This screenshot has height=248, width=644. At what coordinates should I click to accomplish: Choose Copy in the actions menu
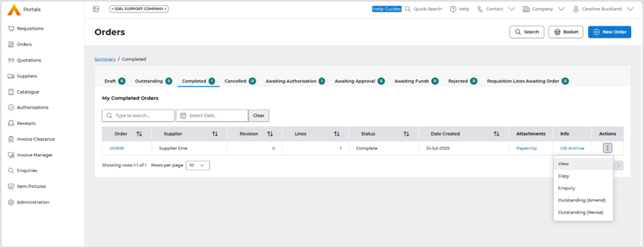tap(563, 176)
